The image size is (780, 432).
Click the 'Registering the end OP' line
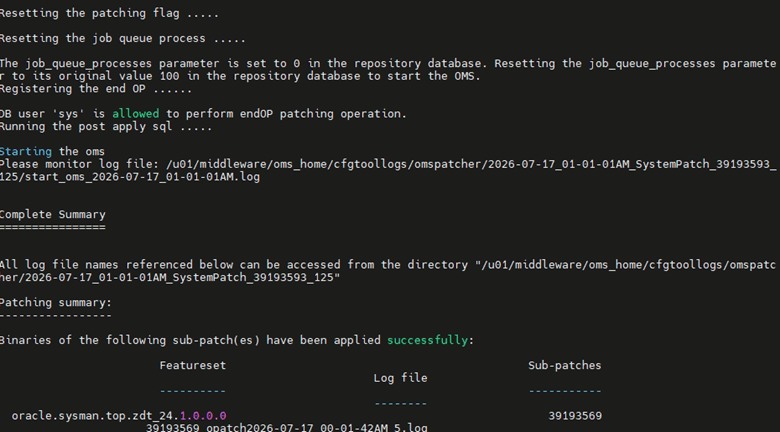(x=96, y=89)
